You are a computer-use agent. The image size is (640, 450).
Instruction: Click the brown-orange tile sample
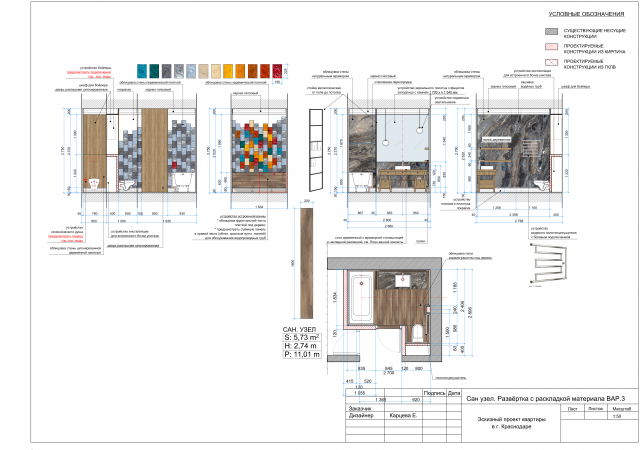(253, 71)
